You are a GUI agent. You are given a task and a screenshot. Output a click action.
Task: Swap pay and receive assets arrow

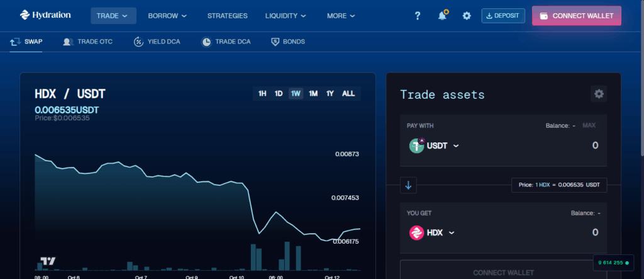point(409,185)
